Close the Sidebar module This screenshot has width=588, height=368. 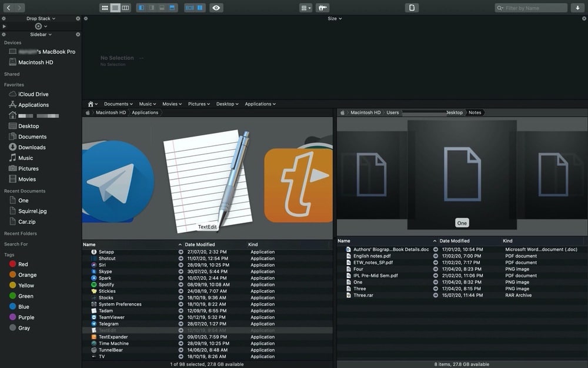pyautogui.click(x=78, y=34)
